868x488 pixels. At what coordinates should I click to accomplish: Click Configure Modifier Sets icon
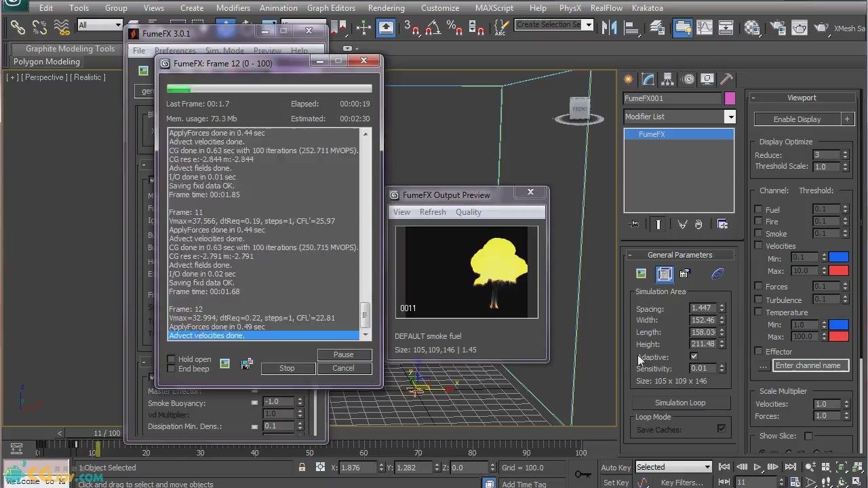click(723, 224)
